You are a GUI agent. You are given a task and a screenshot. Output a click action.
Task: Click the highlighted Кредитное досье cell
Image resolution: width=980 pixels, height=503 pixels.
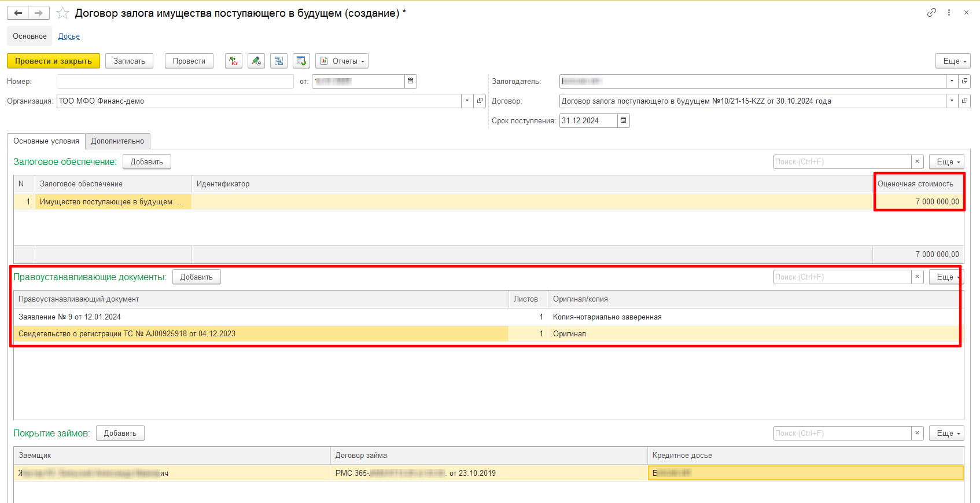[806, 473]
